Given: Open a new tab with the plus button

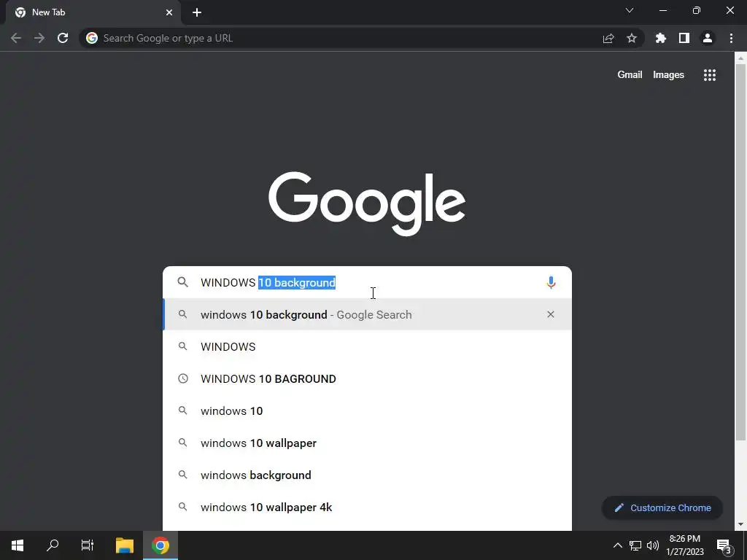Looking at the screenshot, I should click(x=197, y=12).
